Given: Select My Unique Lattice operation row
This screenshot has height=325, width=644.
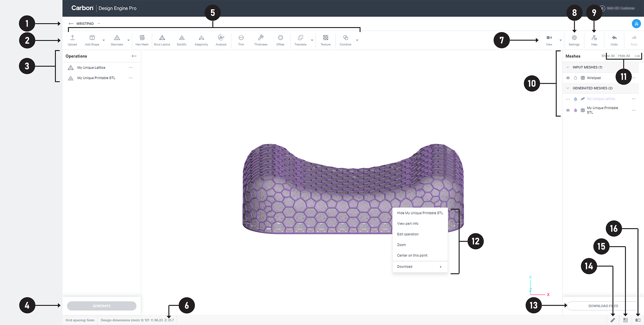Looking at the screenshot, I should point(102,68).
